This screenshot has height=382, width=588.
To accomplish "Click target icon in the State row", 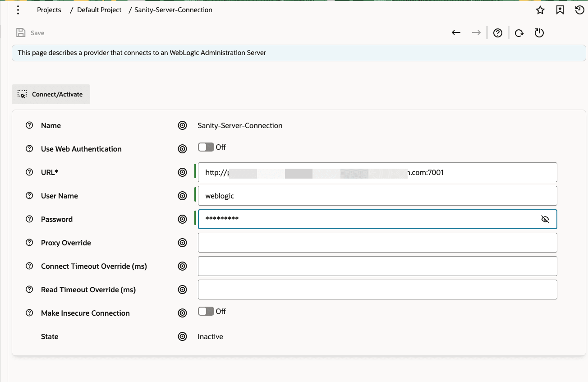I will (x=182, y=336).
